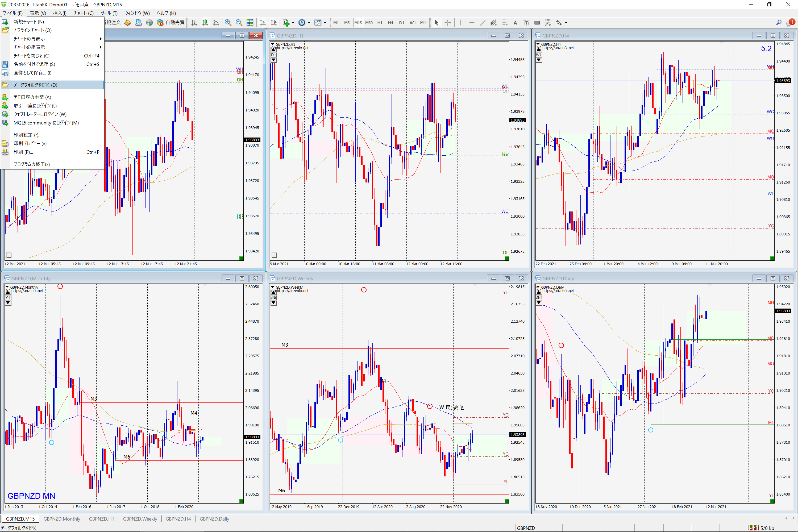The width and height of the screenshot is (798, 532).
Task: Open the indicators list dropdown arrow
Action: click(x=293, y=23)
